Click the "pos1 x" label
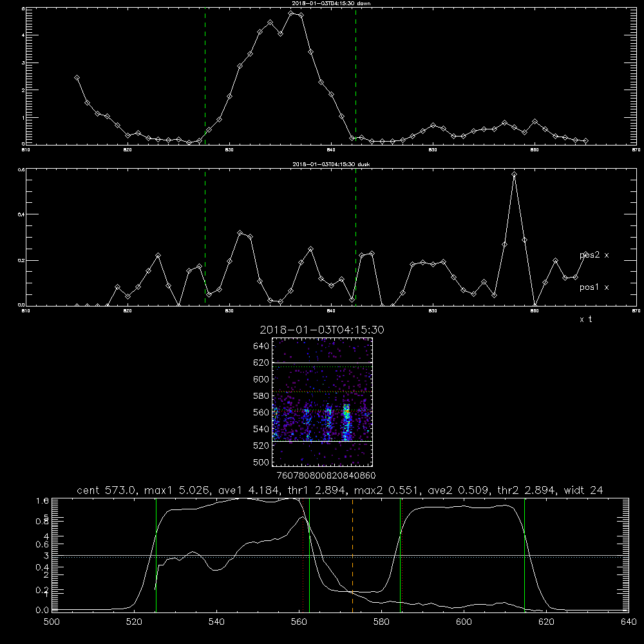Image resolution: width=644 pixels, height=644 pixels. pyautogui.click(x=594, y=287)
